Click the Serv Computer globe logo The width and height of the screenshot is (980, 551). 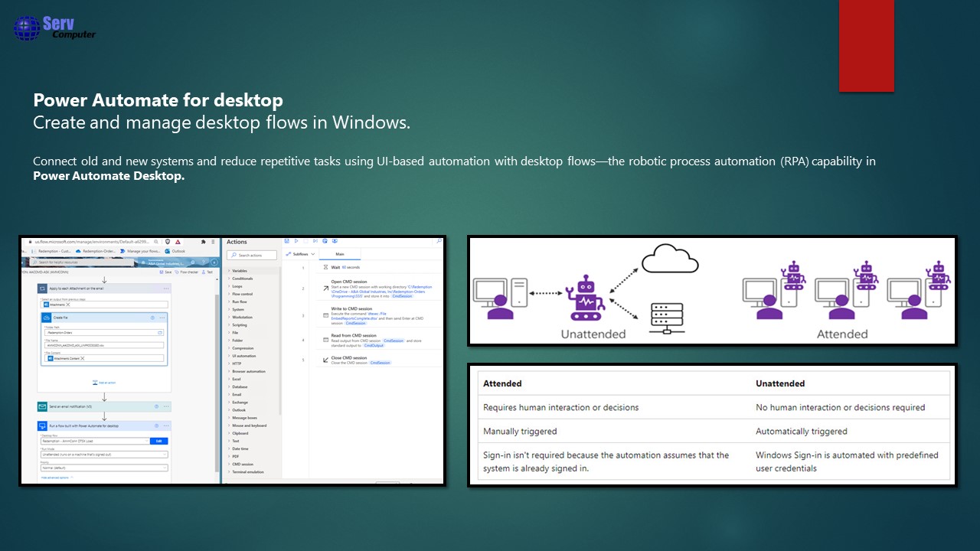pyautogui.click(x=25, y=28)
